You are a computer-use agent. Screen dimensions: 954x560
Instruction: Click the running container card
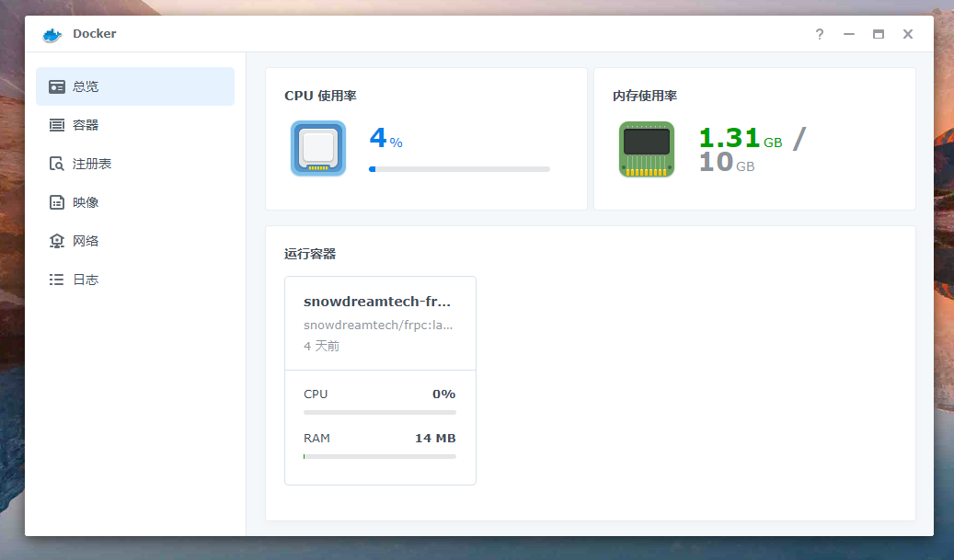point(379,379)
